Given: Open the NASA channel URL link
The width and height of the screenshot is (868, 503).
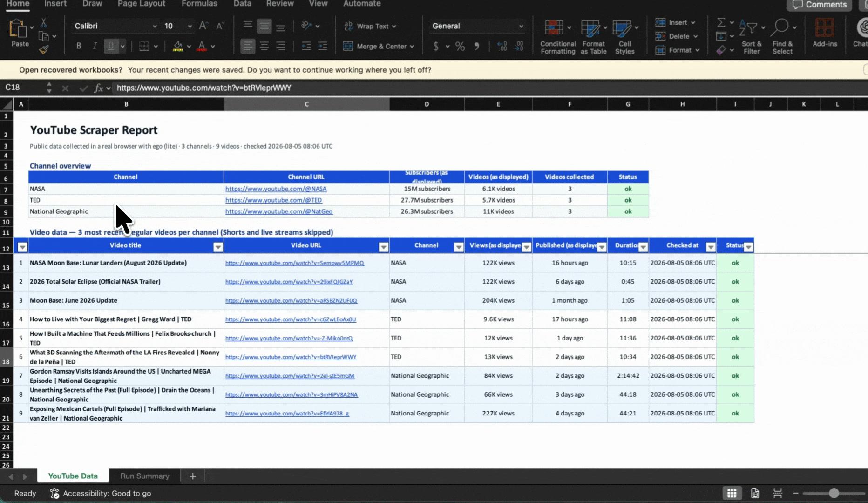Looking at the screenshot, I should click(x=276, y=189).
